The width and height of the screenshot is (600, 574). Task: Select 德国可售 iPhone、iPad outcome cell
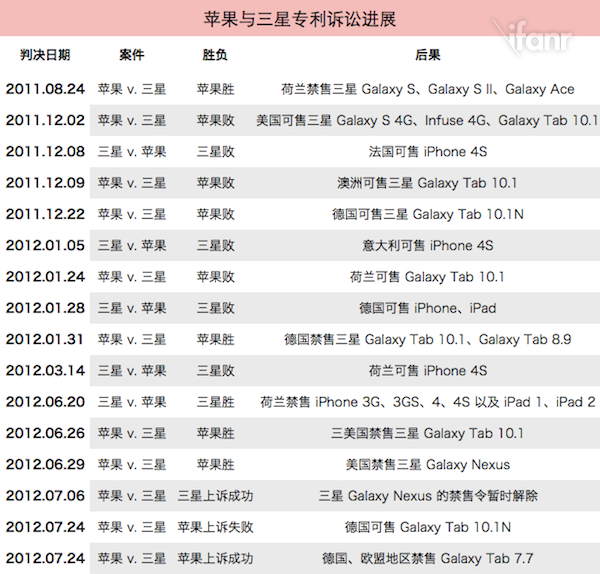pyautogui.click(x=427, y=308)
